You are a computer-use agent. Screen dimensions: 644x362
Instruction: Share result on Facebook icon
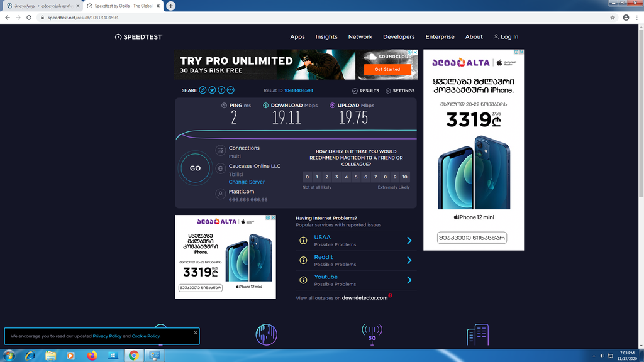tap(221, 90)
